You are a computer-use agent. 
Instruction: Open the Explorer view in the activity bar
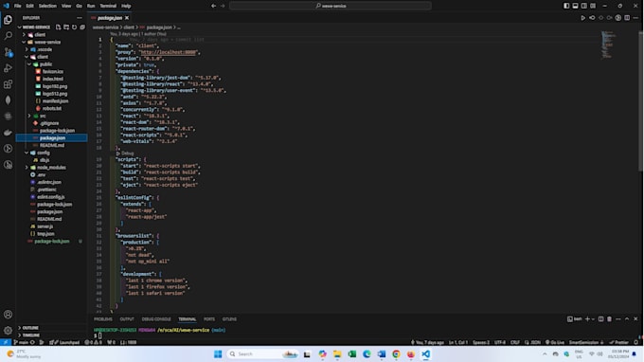click(8, 20)
